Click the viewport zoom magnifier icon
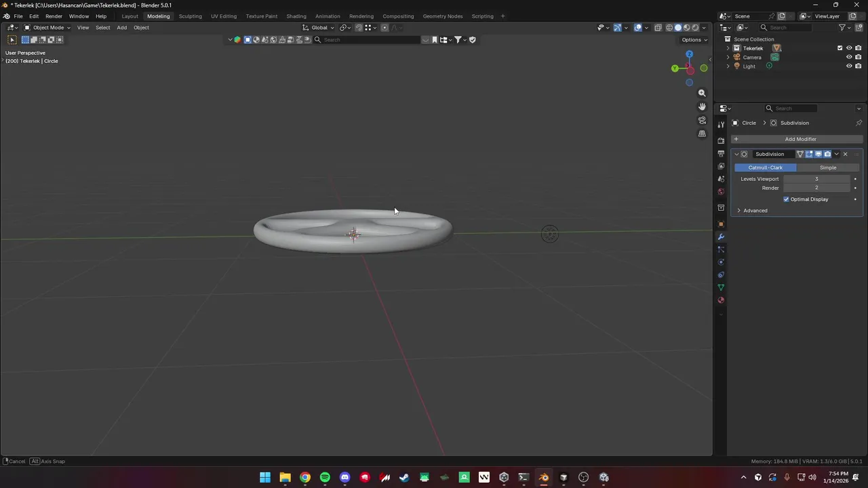 click(702, 93)
